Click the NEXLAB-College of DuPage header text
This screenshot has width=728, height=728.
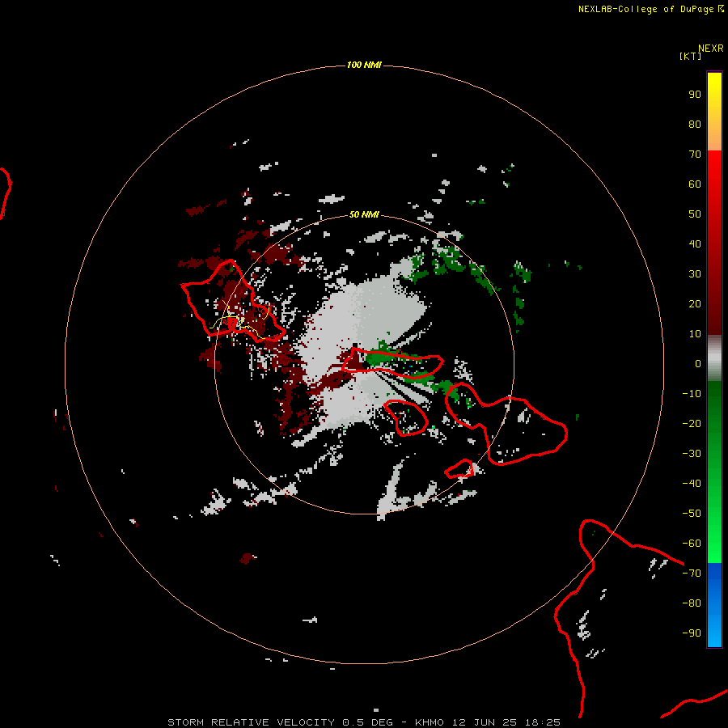click(645, 9)
